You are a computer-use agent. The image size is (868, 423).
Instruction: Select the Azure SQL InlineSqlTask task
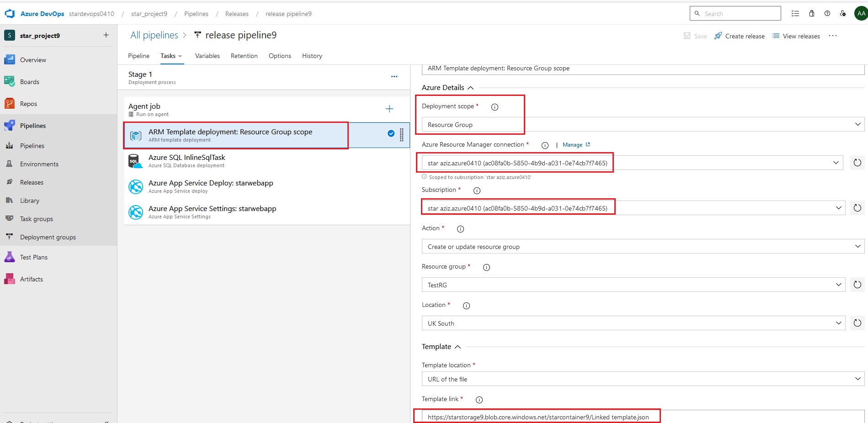point(267,161)
